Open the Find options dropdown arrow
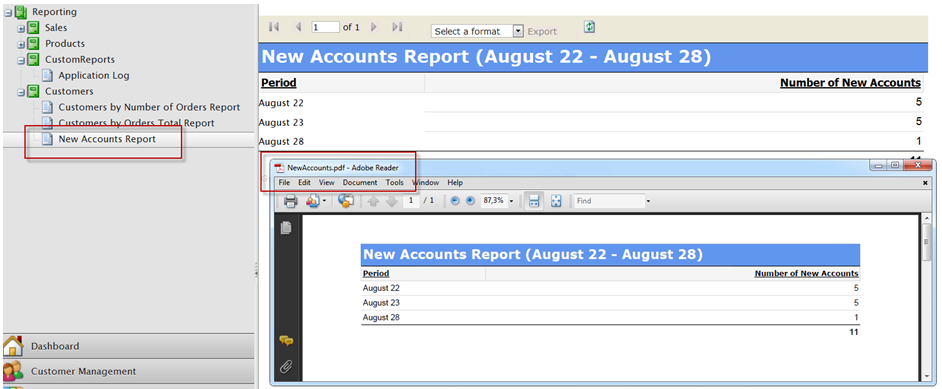The width and height of the screenshot is (942, 389). (648, 202)
